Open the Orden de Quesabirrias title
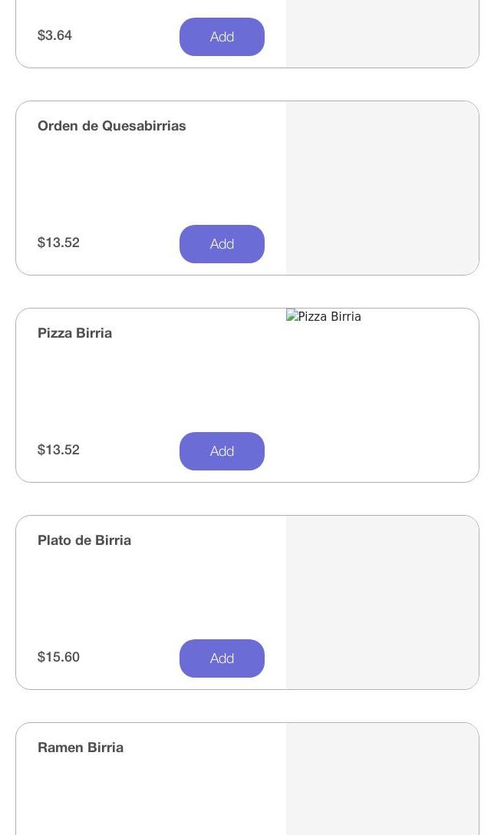 pos(112,126)
